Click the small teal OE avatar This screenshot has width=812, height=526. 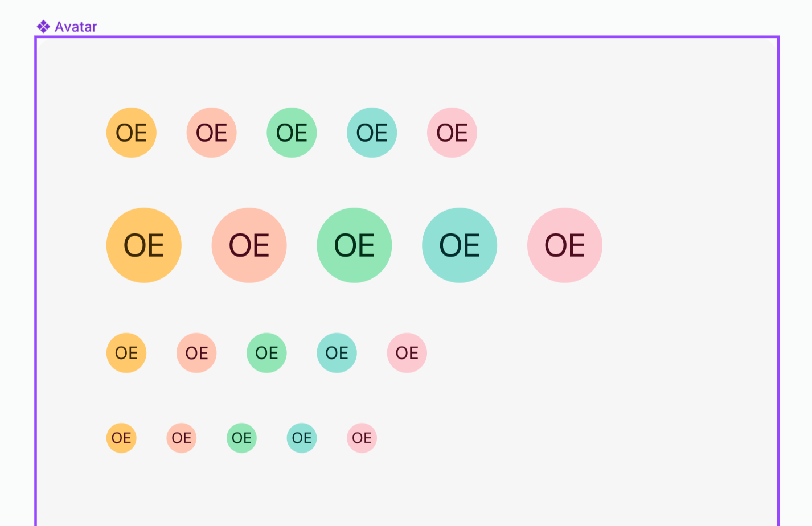[x=337, y=353]
